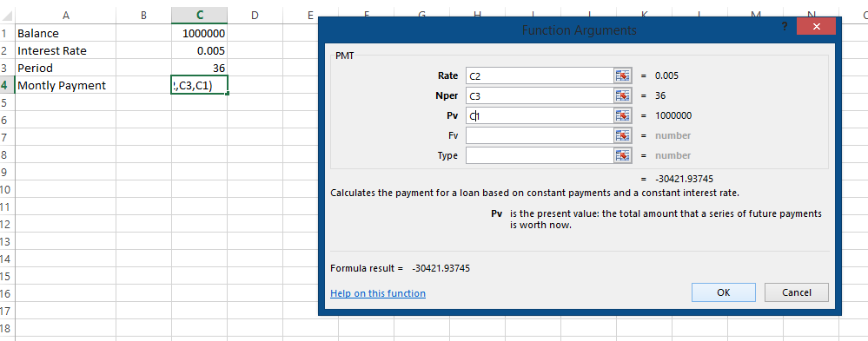The width and height of the screenshot is (868, 341).
Task: Select row 4 header
Action: [x=7, y=85]
